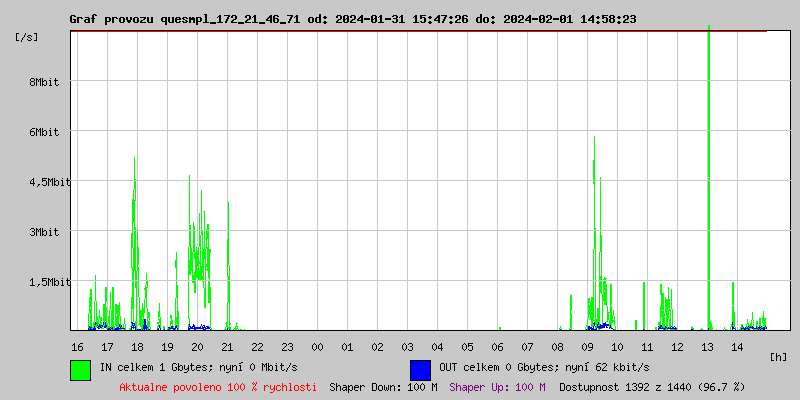
Task: Click the hour 00 marker on the time axis
Action: coord(317,347)
